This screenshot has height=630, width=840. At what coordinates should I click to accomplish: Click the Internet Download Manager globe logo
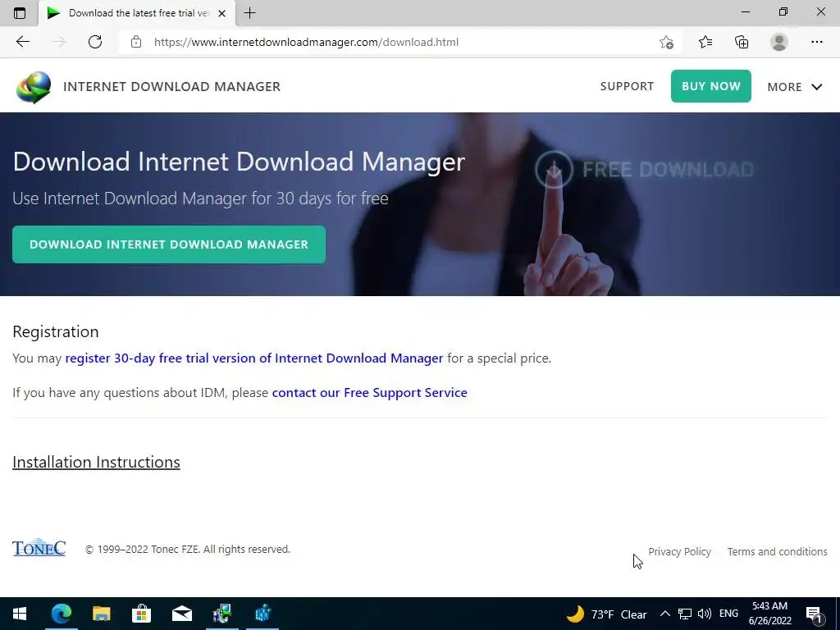coord(34,87)
